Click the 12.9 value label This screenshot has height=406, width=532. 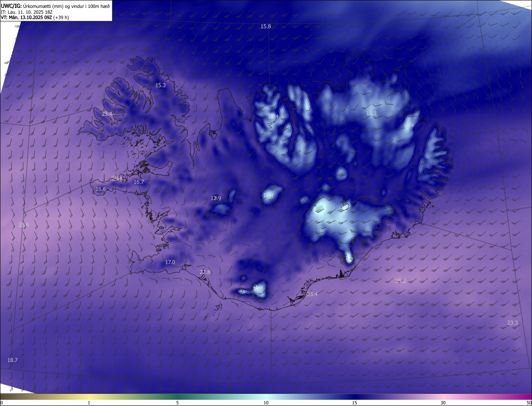pos(216,198)
